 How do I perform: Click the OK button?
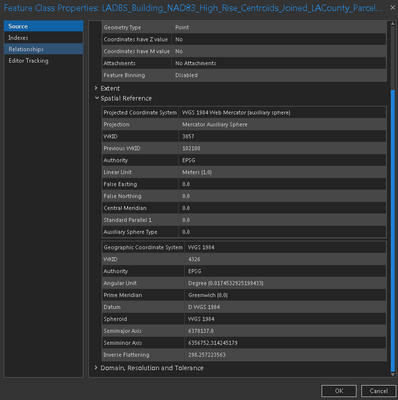339,391
